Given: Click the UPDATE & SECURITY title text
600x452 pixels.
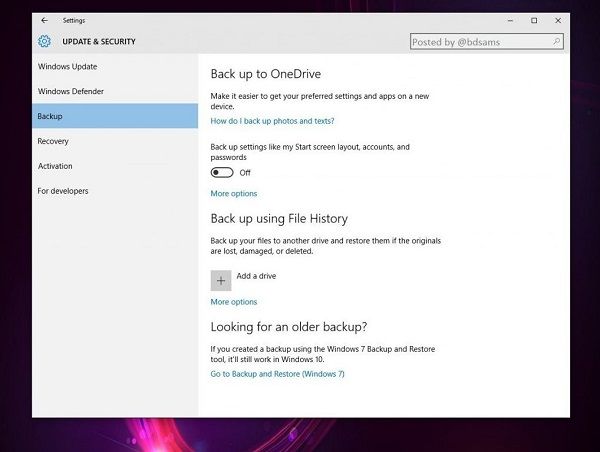Looking at the screenshot, I should point(99,41).
